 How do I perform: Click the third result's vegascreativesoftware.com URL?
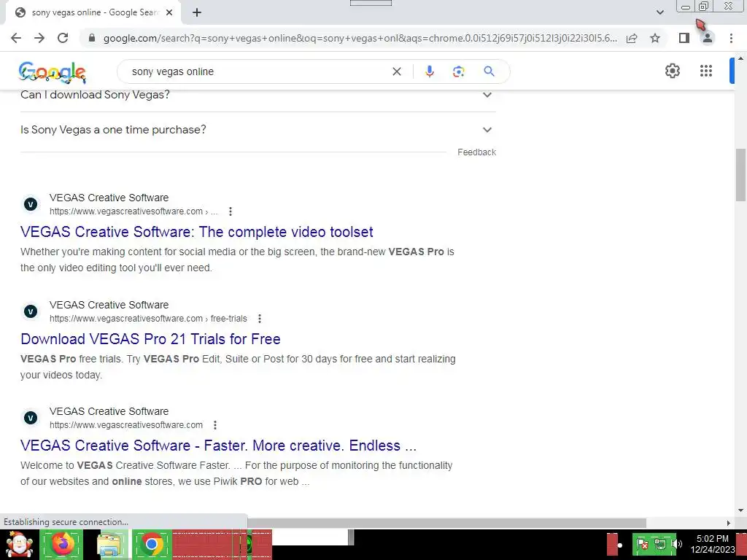(x=126, y=425)
